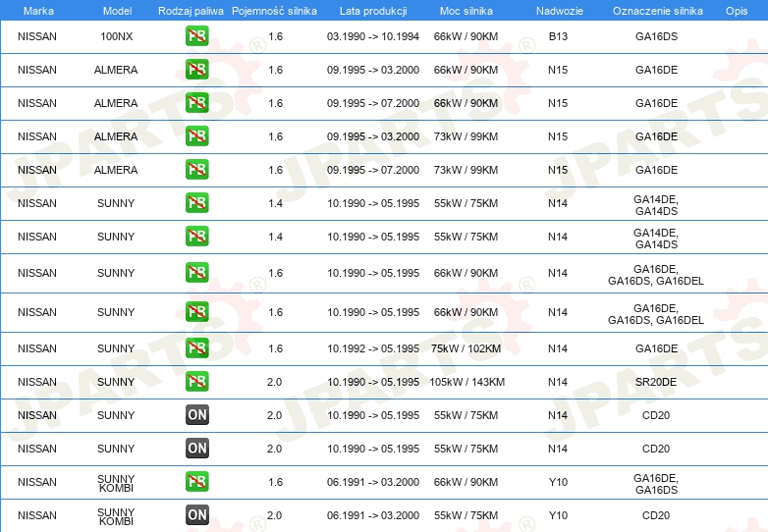Image resolution: width=768 pixels, height=532 pixels.
Task: Select 66kW / 90KM in Sunny Kombi row
Action: coord(466,482)
